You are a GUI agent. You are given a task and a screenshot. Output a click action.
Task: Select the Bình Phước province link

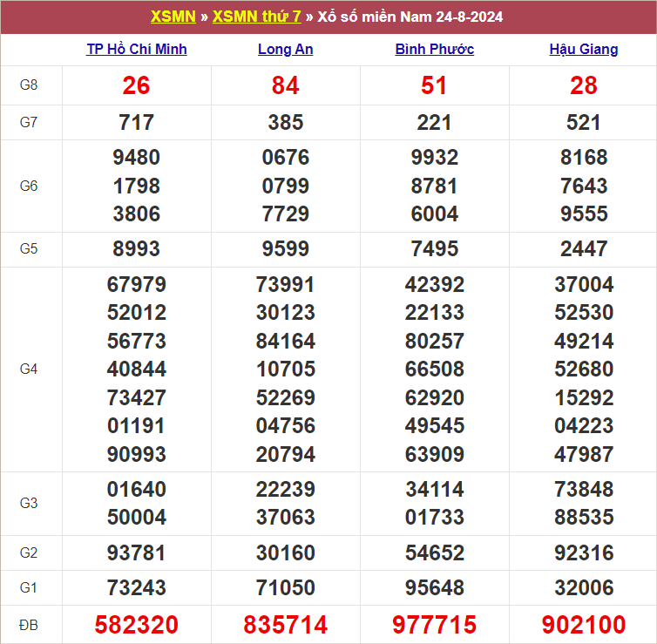435,49
